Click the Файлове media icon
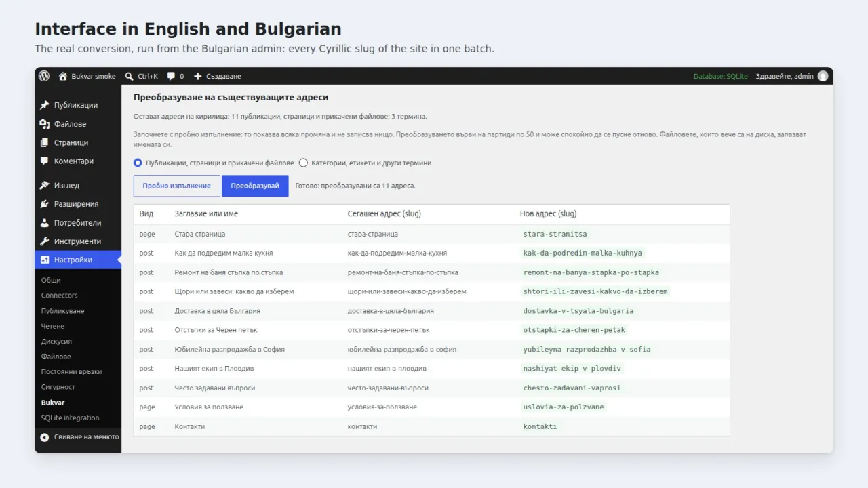The image size is (868, 488). pyautogui.click(x=45, y=124)
